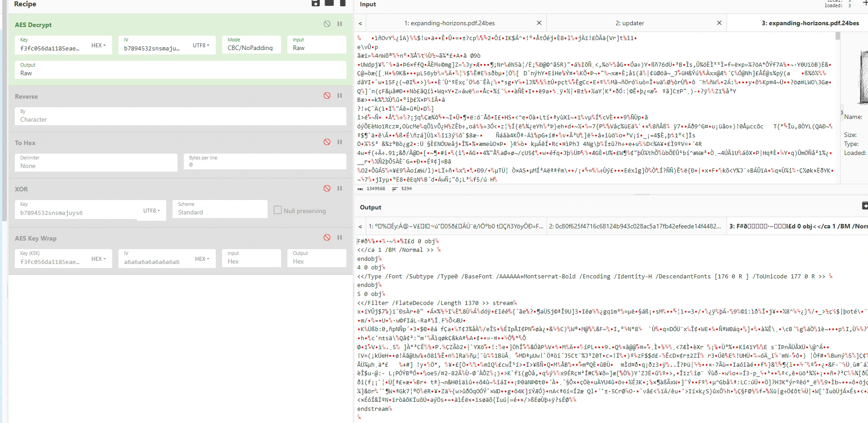This screenshot has width=868, height=423.
Task: Enable the Null preserving checkbox in XOR
Action: (x=278, y=210)
